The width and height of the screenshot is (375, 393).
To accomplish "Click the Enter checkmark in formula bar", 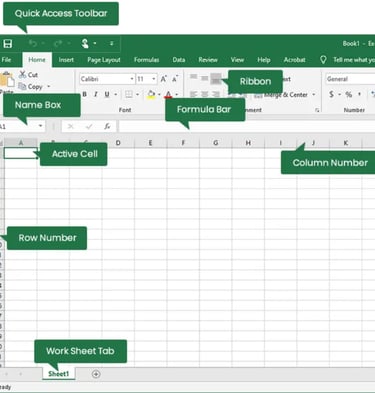I will coord(89,126).
